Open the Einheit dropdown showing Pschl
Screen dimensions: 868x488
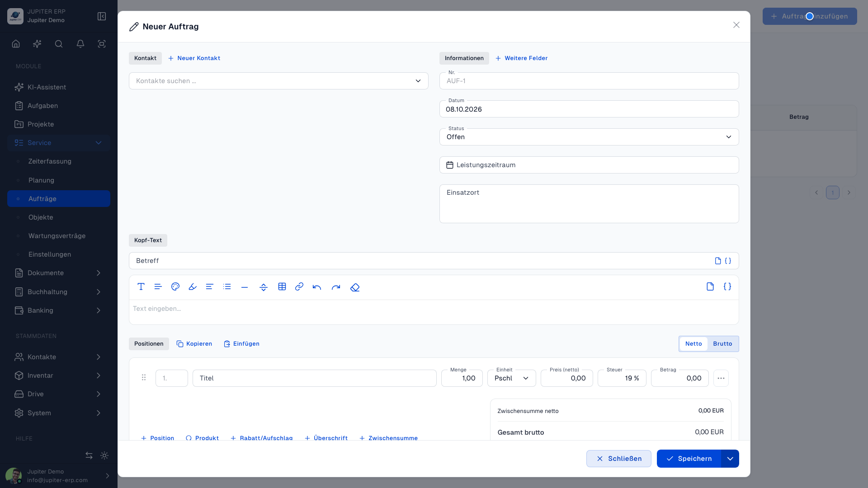point(511,378)
